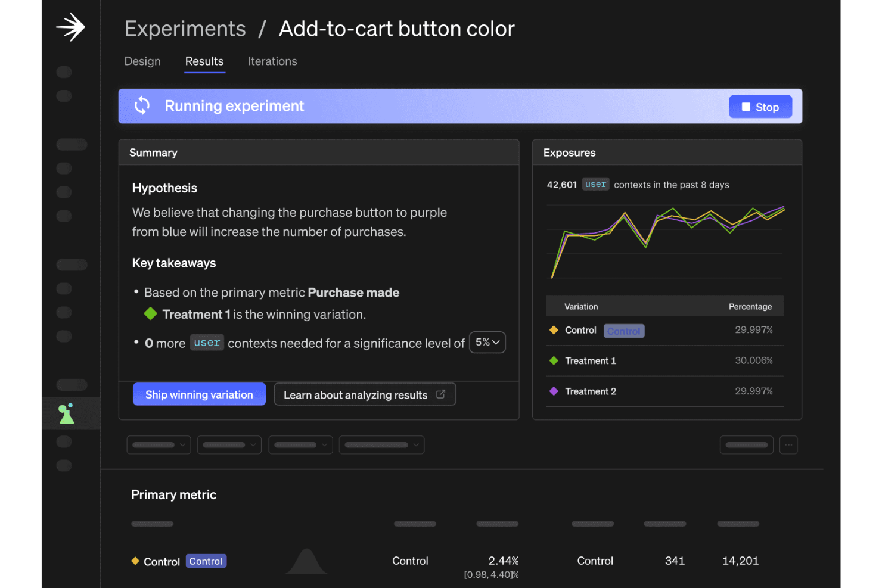This screenshot has height=588, width=882.
Task: Click the '14,201' value in Control row
Action: click(x=741, y=561)
